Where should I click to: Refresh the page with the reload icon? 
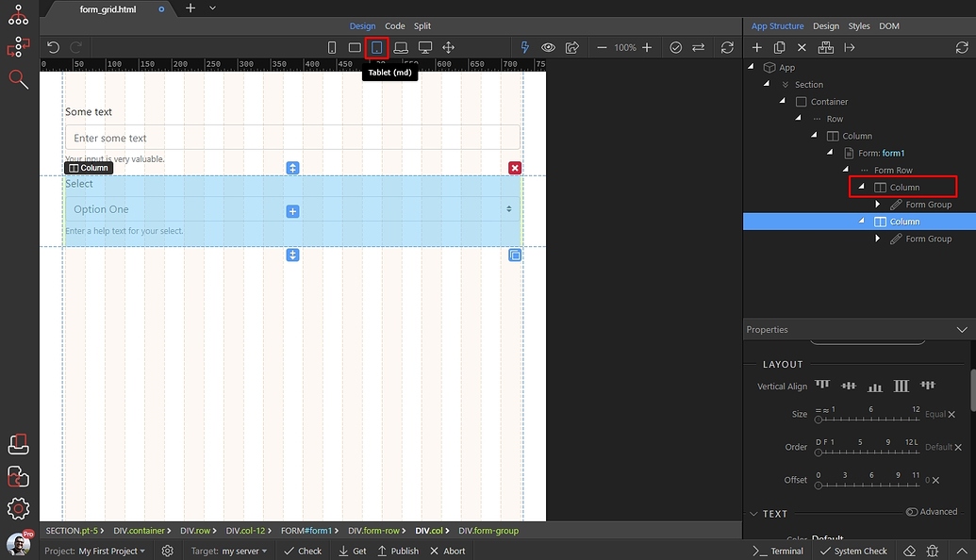point(725,46)
